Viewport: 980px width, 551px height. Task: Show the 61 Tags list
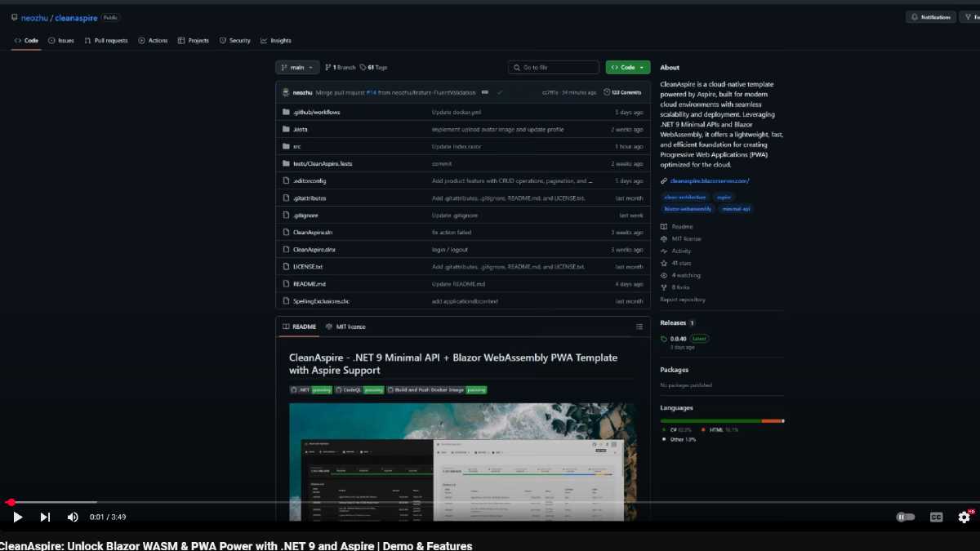tap(376, 68)
